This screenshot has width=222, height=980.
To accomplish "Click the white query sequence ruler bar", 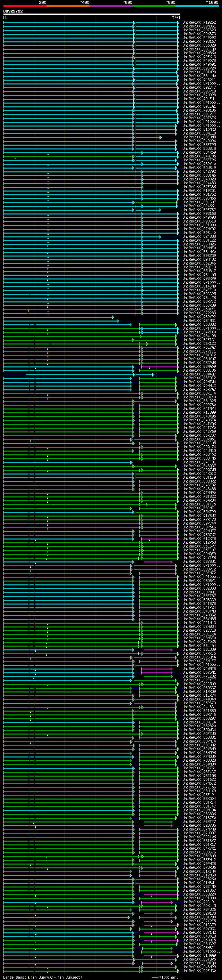I will (x=92, y=14).
